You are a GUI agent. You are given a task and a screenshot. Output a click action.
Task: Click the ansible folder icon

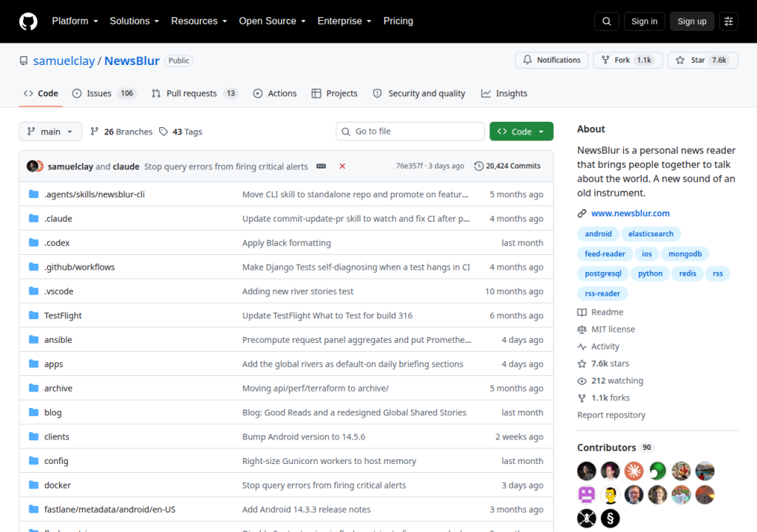pos(33,339)
